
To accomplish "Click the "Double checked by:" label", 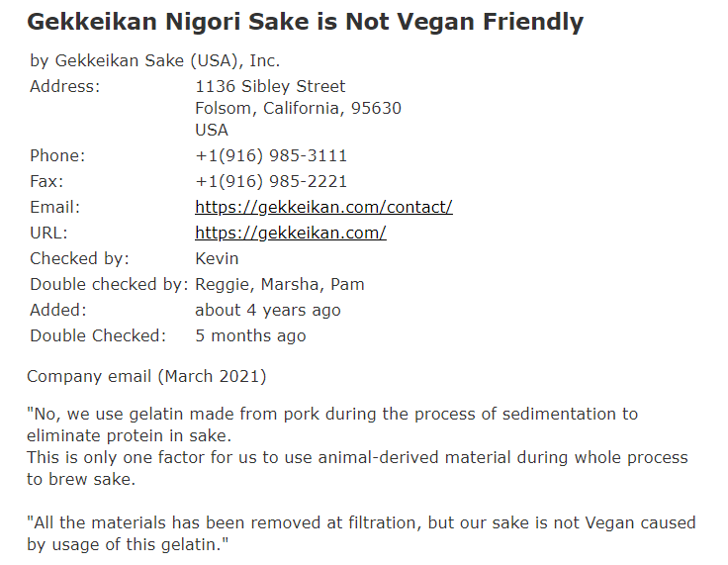I will [x=108, y=284].
